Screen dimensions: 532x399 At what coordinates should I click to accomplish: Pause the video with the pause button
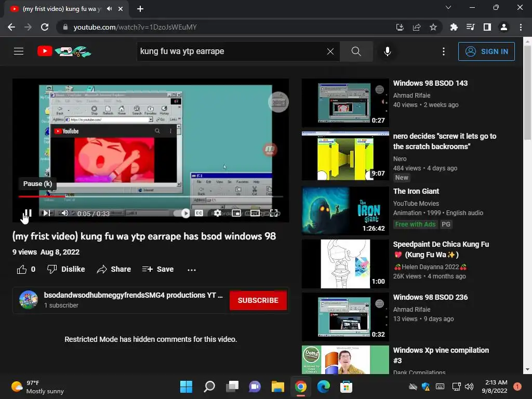tap(28, 213)
